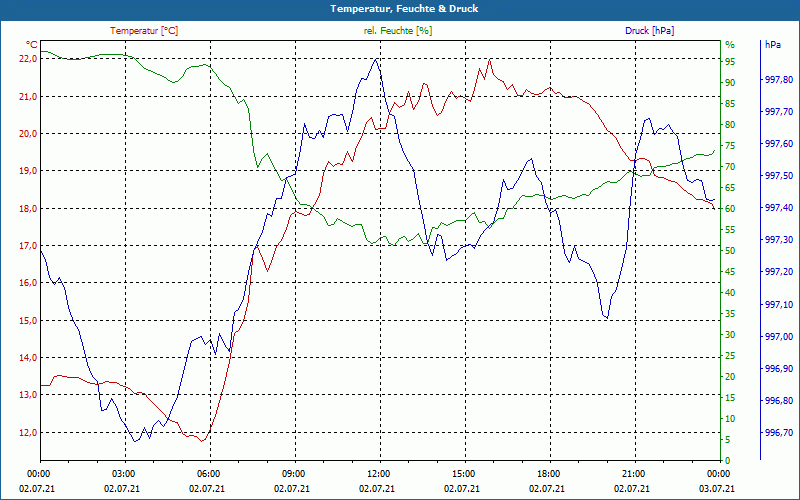Click the '997,10' pressure axis value
Viewport: 800px width, 500px height.
779,305
